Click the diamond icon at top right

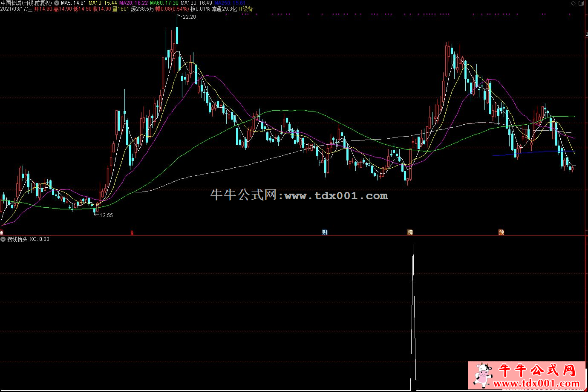pyautogui.click(x=573, y=3)
